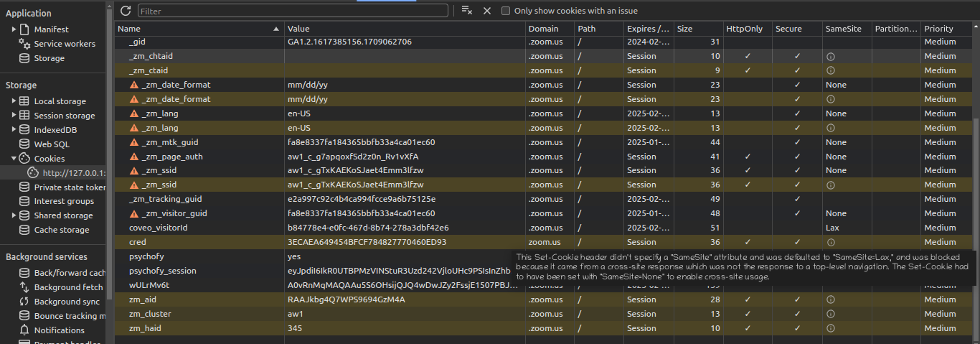Screen dimensions: 980x344
Task: Click the clear all cookies icon
Action: [466, 11]
